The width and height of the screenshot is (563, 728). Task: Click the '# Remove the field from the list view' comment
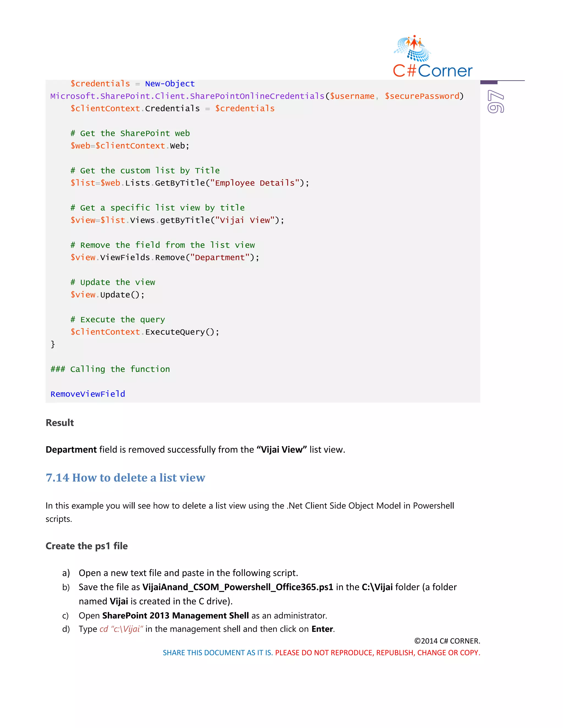pos(162,245)
